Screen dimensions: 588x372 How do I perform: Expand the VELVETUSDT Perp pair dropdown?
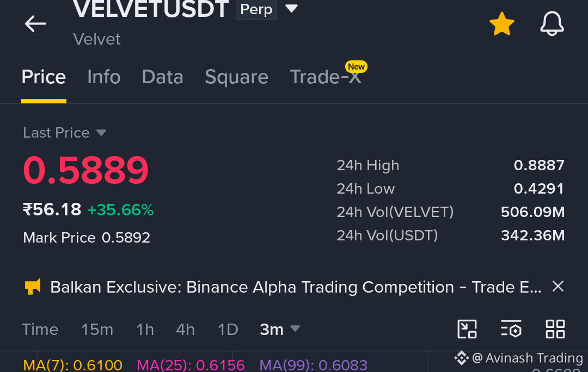pos(291,8)
